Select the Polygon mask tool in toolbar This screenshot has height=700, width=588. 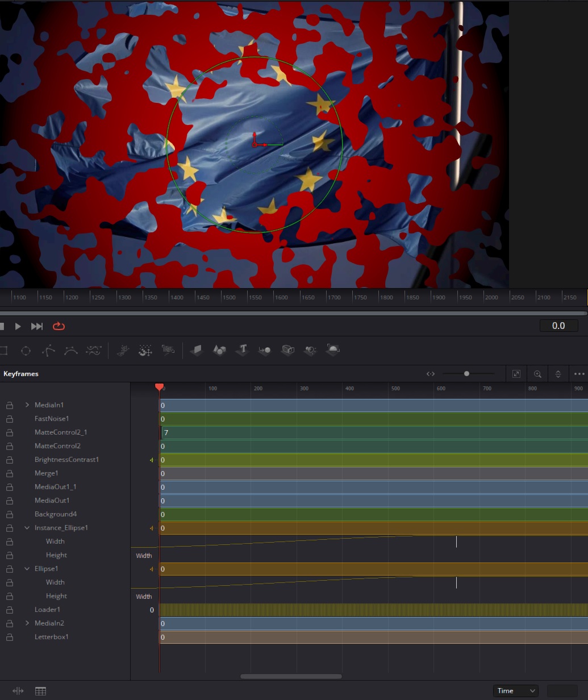coord(48,351)
